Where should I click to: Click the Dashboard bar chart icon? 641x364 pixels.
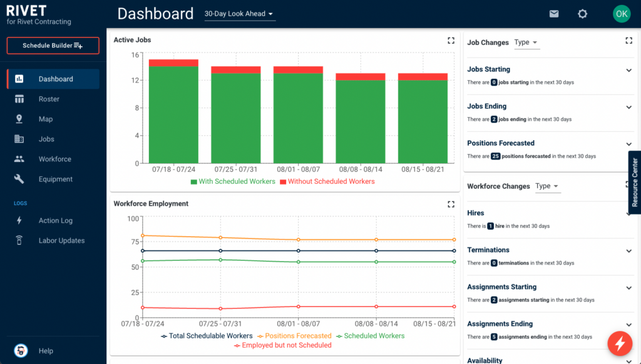(19, 79)
